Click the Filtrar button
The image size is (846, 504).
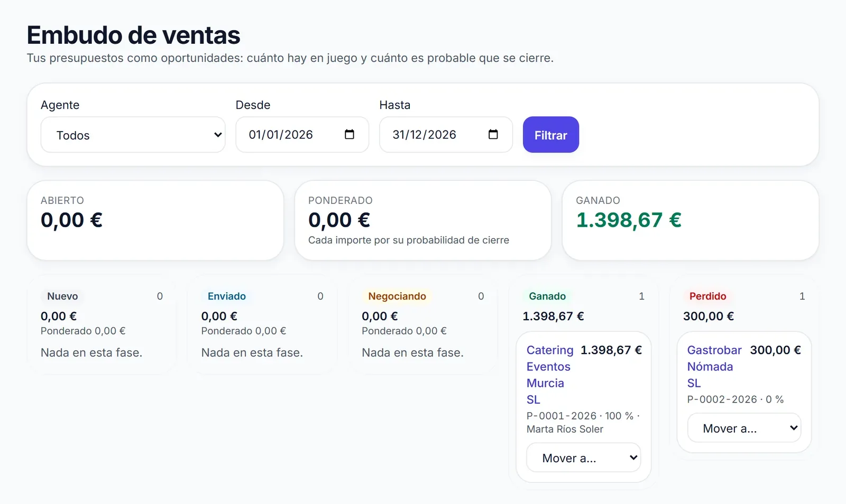551,135
